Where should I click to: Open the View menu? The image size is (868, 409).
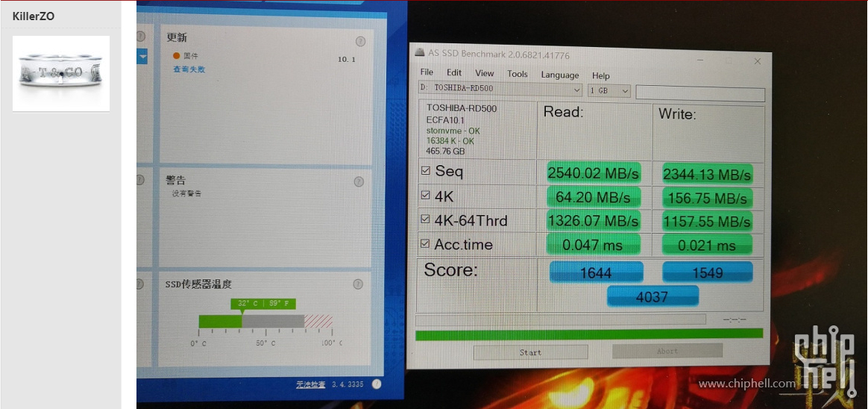tap(485, 73)
